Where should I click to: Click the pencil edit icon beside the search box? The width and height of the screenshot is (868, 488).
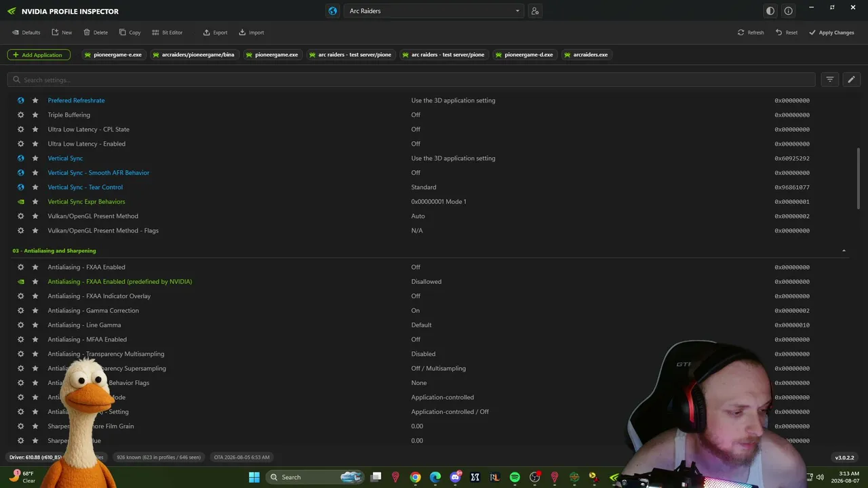(851, 79)
